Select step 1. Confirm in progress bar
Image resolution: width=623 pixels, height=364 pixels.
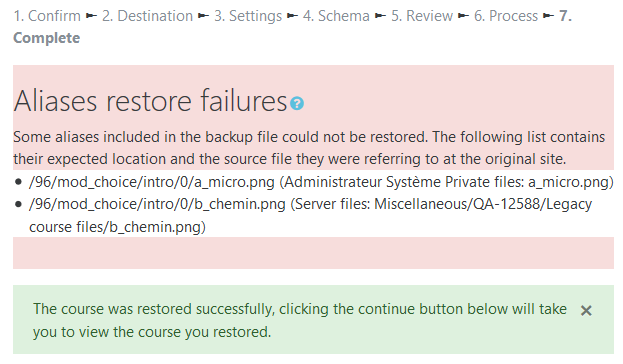click(x=47, y=16)
